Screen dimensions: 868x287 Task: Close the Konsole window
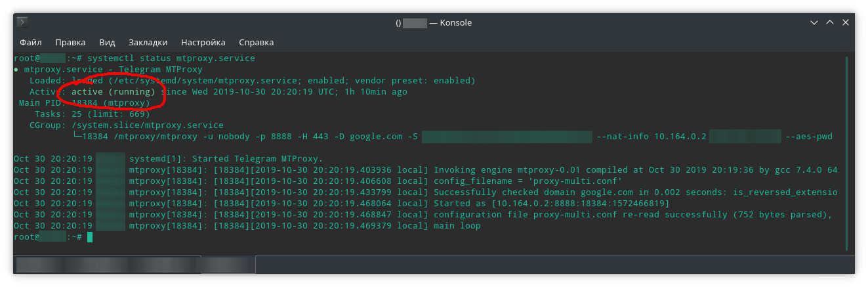(x=846, y=22)
